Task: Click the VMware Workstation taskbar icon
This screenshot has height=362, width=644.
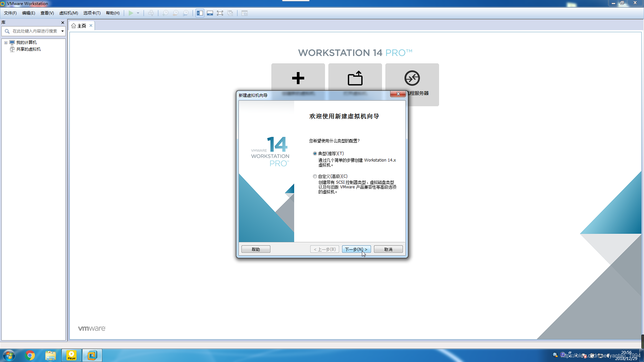Action: click(92, 355)
